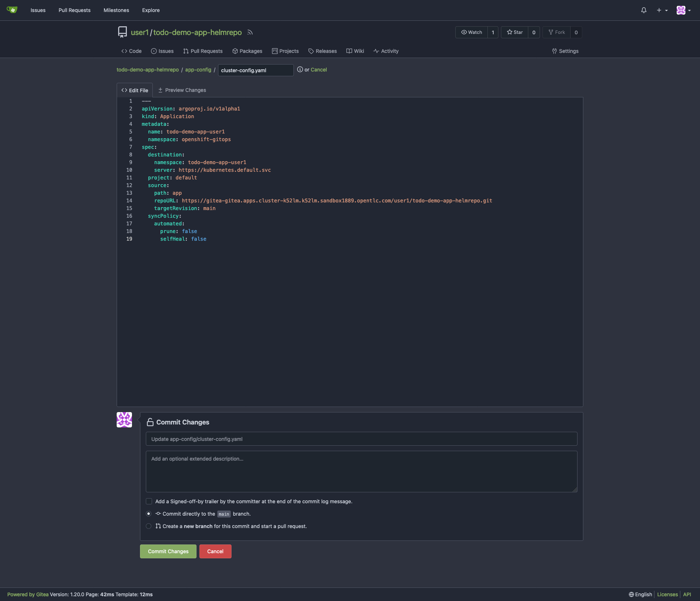Select the Edit File tab
Viewport: 700px width, 601px height.
coord(135,90)
